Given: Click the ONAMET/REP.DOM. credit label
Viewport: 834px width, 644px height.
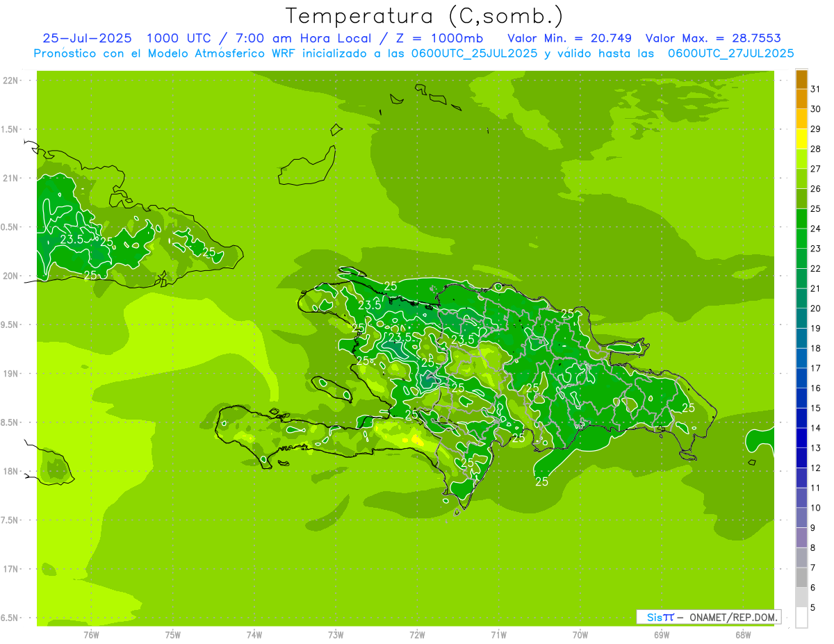Looking at the screenshot, I should coord(728,617).
